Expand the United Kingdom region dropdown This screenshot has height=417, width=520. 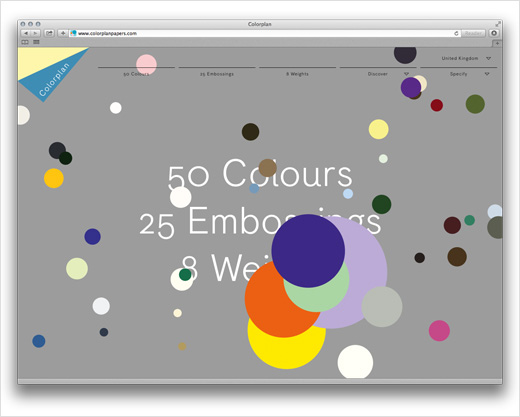coord(489,58)
